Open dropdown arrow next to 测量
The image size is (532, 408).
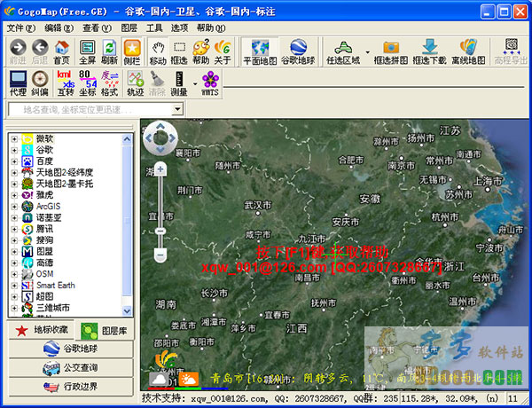tap(195, 84)
